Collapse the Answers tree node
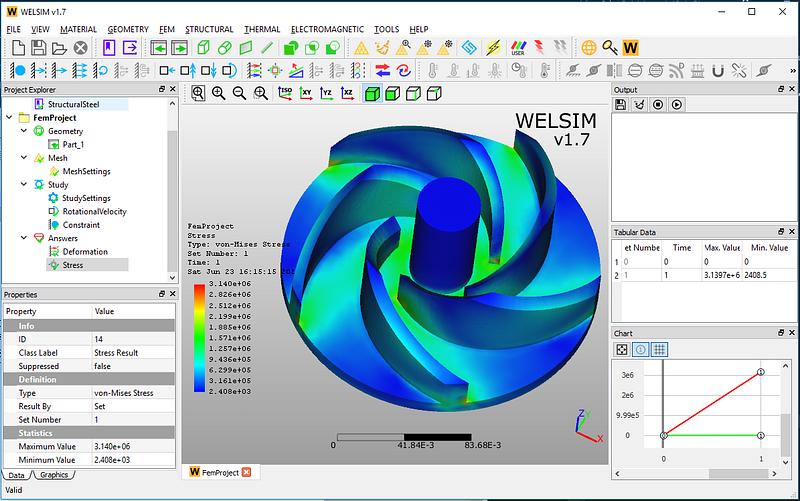Screen dimensions: 800x501 (x=24, y=238)
